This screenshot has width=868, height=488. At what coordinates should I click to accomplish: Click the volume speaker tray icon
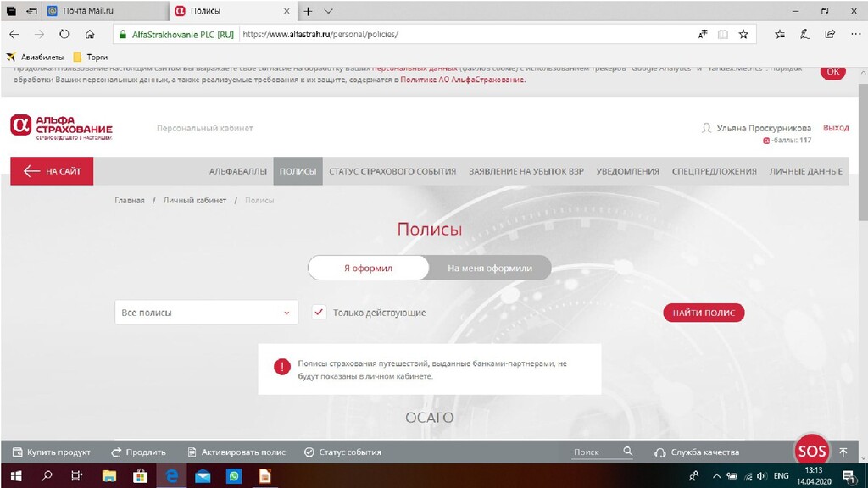point(762,476)
